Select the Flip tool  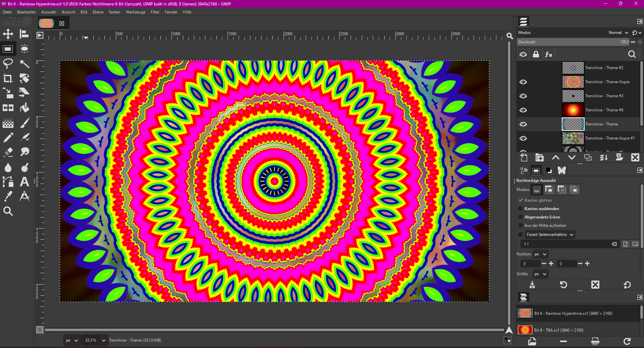(x=8, y=108)
